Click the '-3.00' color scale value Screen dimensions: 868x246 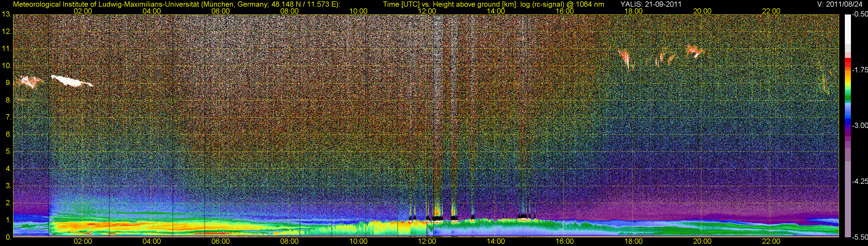click(860, 126)
